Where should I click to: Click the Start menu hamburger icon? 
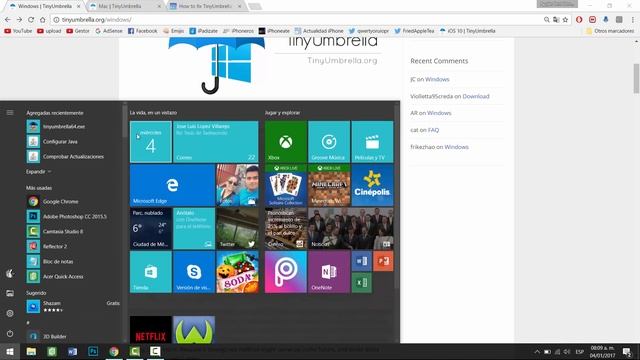click(x=10, y=112)
